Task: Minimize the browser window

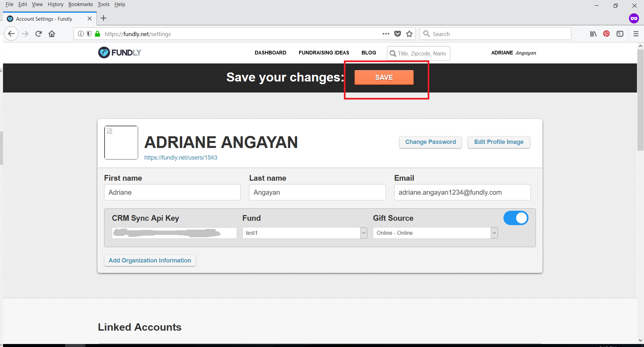Action: 597,5
